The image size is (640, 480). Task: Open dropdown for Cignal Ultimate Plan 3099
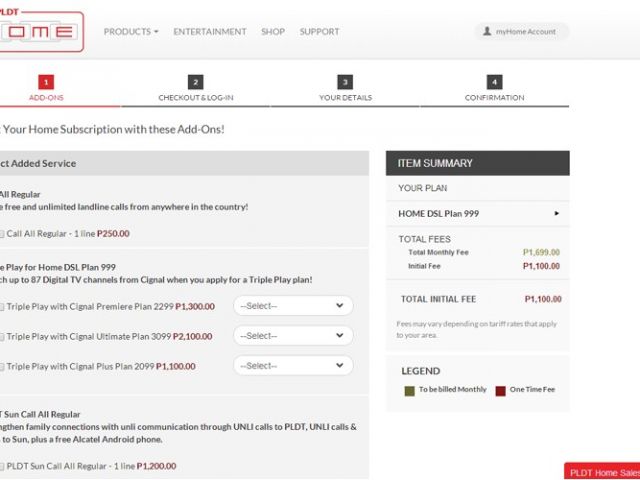[x=293, y=336]
